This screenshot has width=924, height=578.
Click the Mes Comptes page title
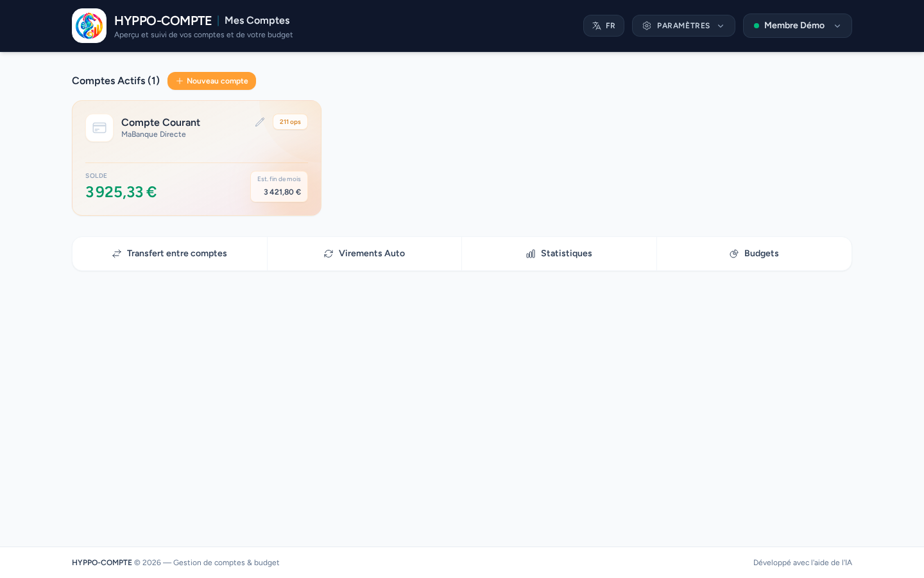[x=257, y=21]
